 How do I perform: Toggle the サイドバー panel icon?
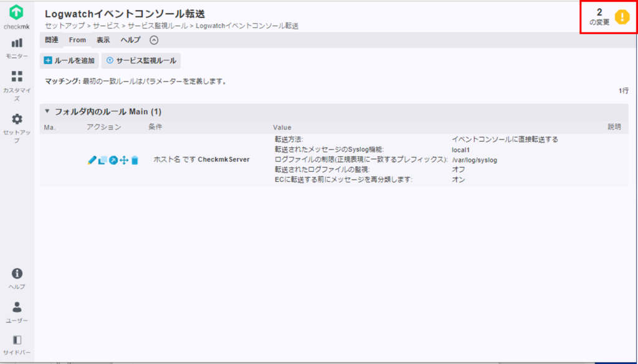17,340
